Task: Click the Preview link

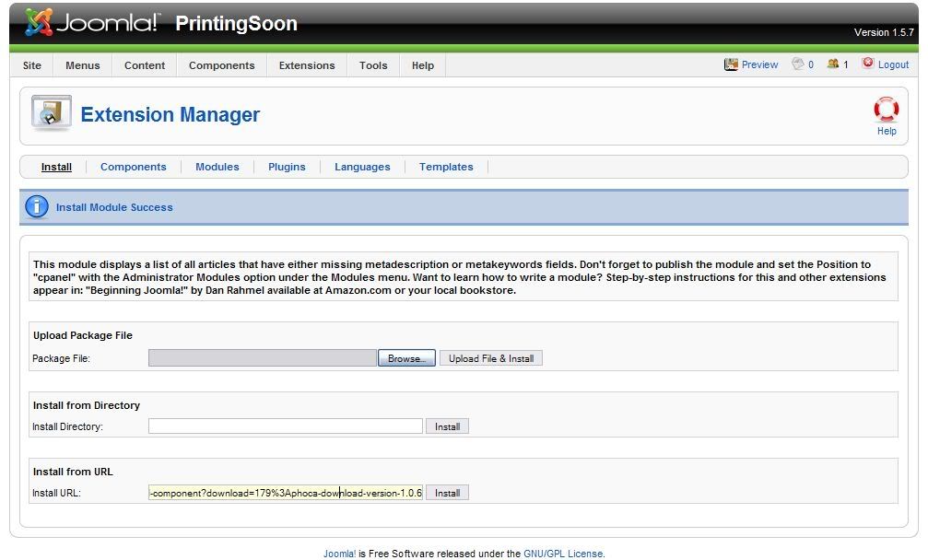Action: coord(760,64)
